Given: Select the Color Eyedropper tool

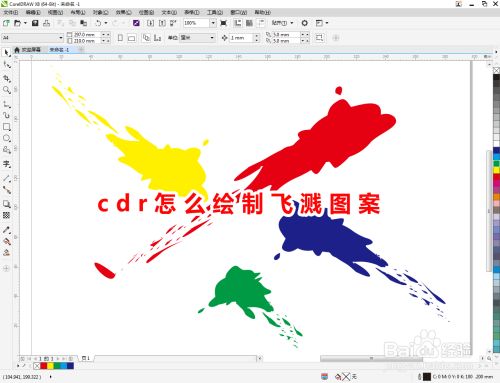Looking at the screenshot, I should pyautogui.click(x=7, y=230).
